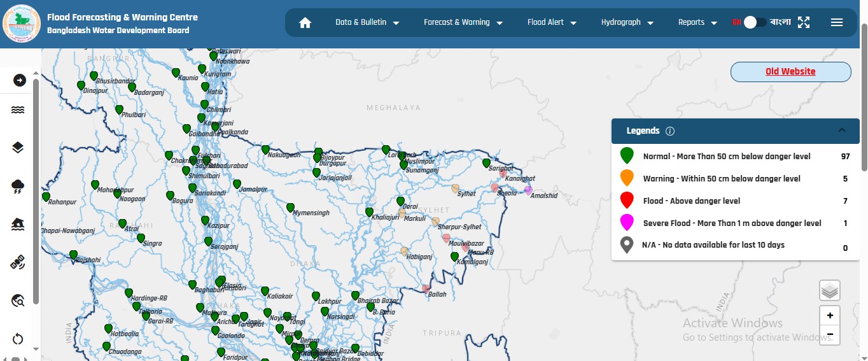Expand the Forecast & Warning dropdown

[x=463, y=22]
